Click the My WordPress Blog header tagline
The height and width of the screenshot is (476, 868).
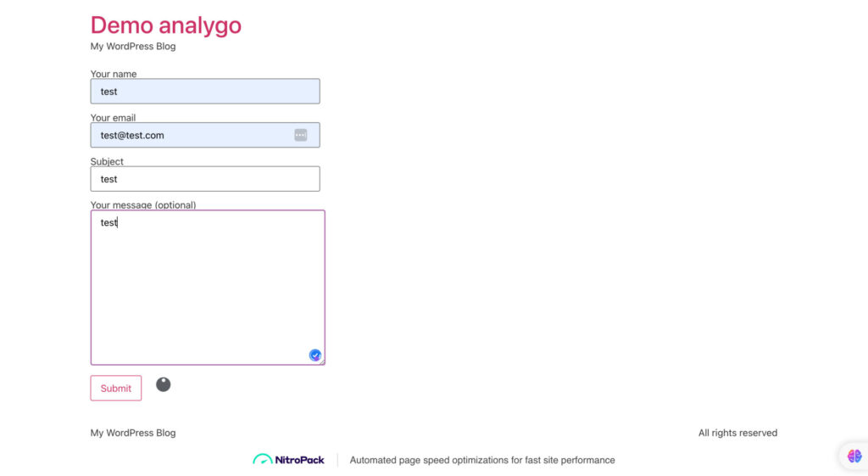(133, 47)
